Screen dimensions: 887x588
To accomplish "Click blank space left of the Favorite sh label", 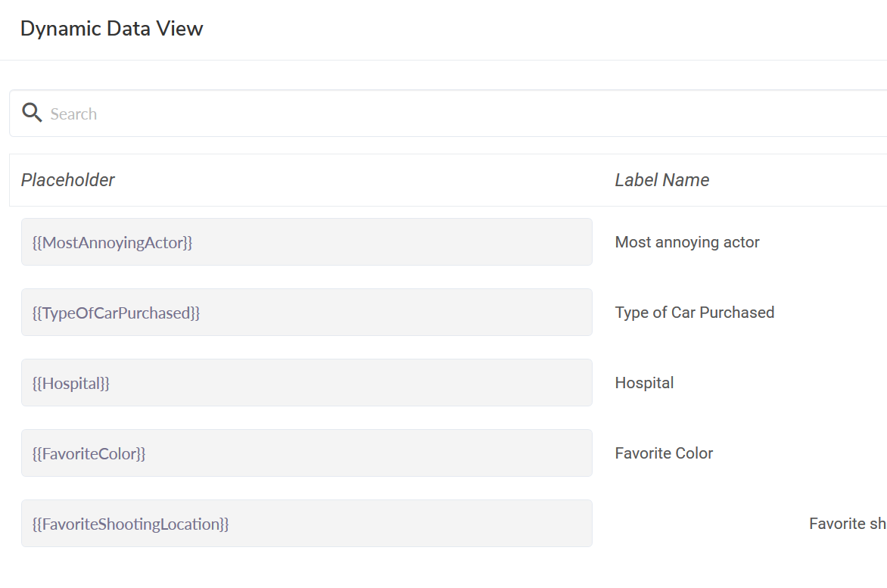I will 704,524.
